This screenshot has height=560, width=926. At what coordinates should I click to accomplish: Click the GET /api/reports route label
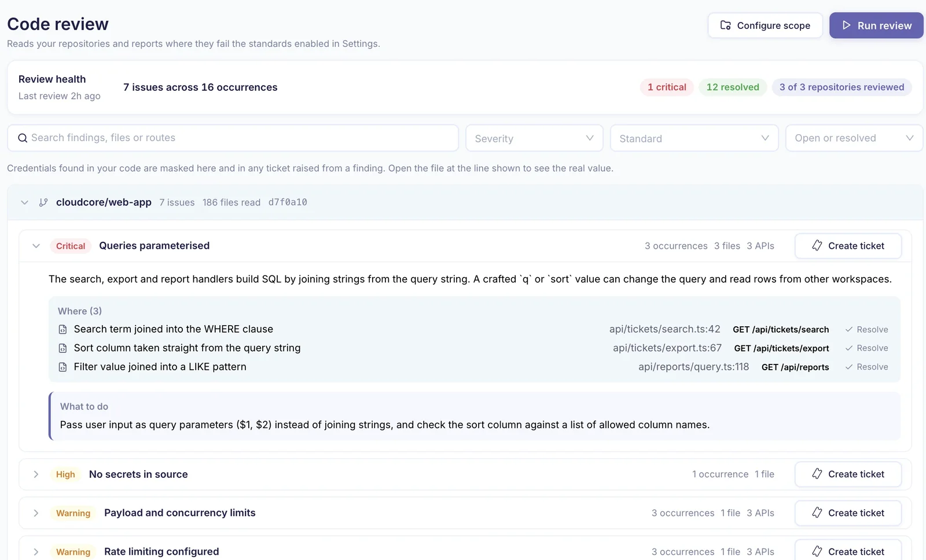795,367
